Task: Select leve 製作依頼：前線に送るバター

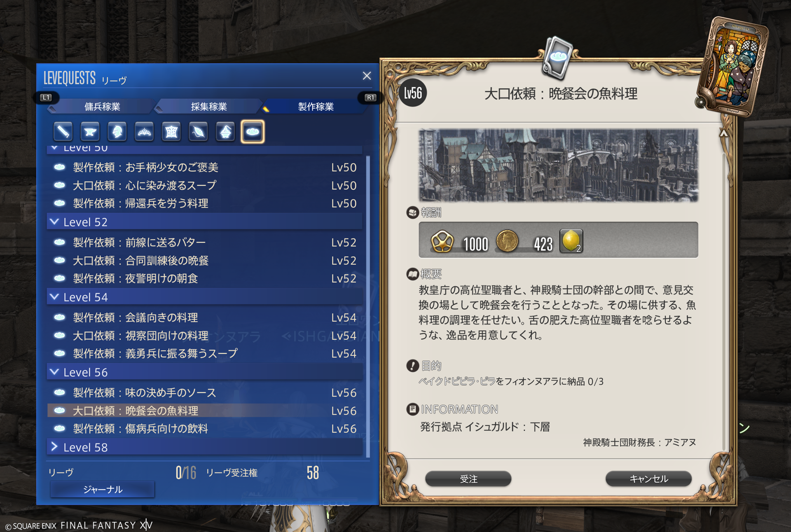Action: [205, 243]
